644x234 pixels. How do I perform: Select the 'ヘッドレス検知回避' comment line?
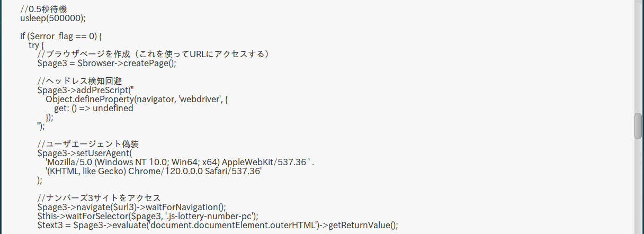79,81
